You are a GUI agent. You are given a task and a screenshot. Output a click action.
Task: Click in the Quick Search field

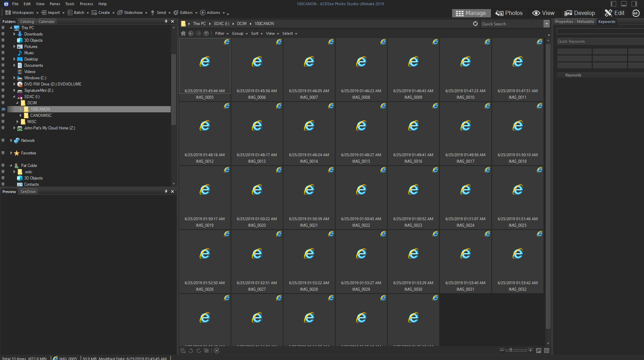(512, 24)
